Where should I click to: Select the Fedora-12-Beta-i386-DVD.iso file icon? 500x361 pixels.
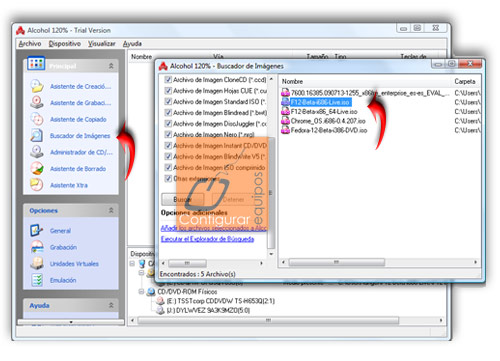click(x=285, y=130)
